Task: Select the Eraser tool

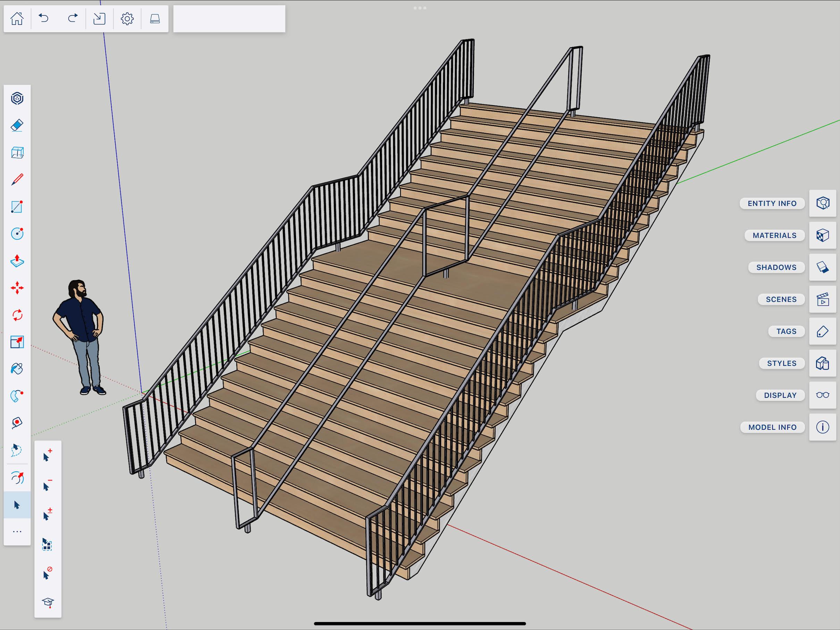Action: (17, 125)
